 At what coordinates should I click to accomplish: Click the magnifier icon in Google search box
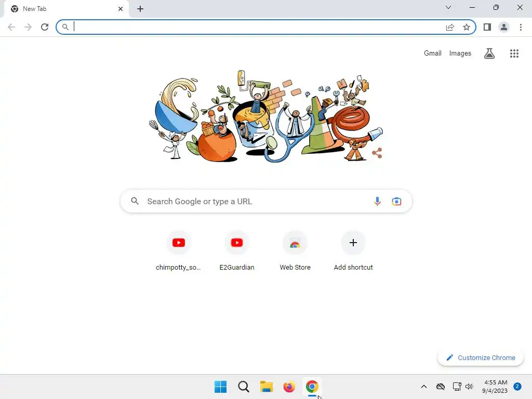135,201
